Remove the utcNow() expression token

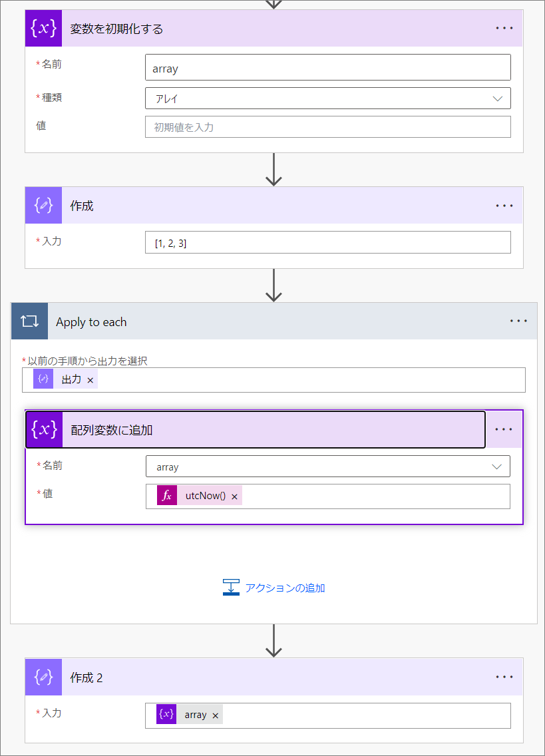[234, 496]
